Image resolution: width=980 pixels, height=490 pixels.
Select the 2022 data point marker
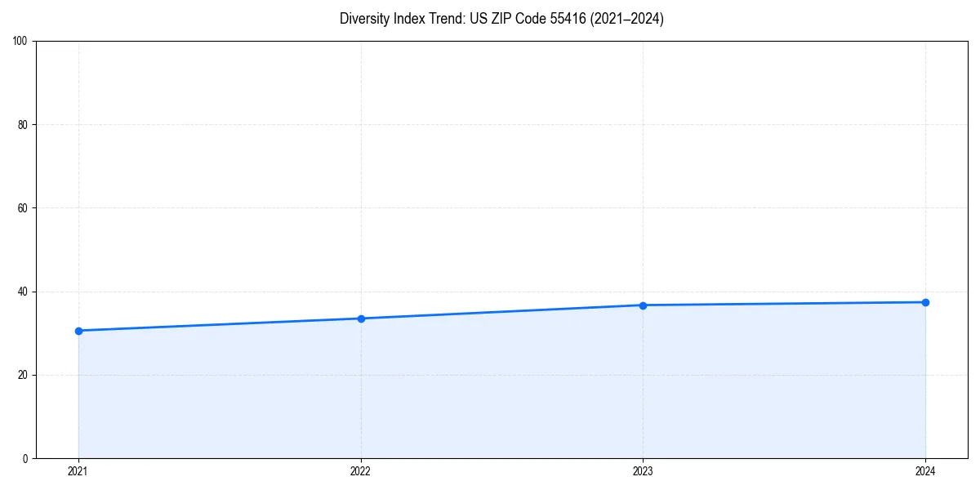point(360,318)
